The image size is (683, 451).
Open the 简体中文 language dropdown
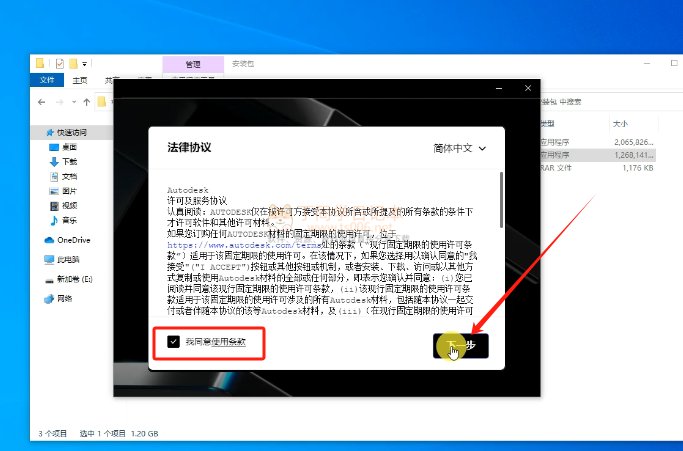coord(459,149)
